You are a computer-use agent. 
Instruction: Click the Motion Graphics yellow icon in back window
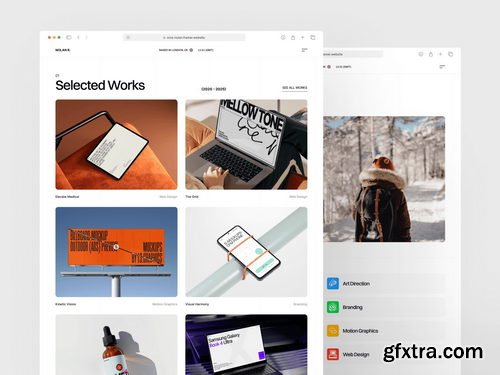[333, 331]
